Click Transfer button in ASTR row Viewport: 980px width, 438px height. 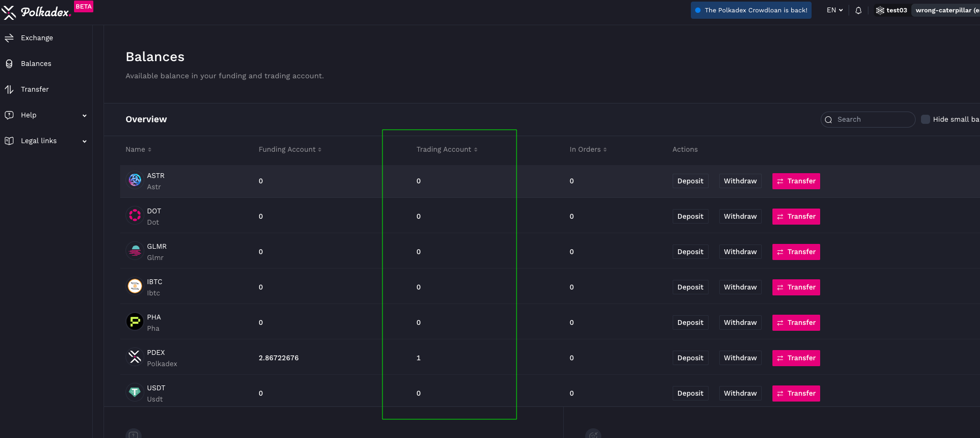pyautogui.click(x=796, y=181)
